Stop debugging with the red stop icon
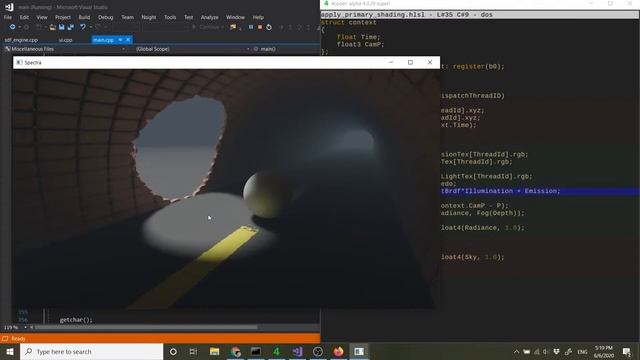 point(260,27)
